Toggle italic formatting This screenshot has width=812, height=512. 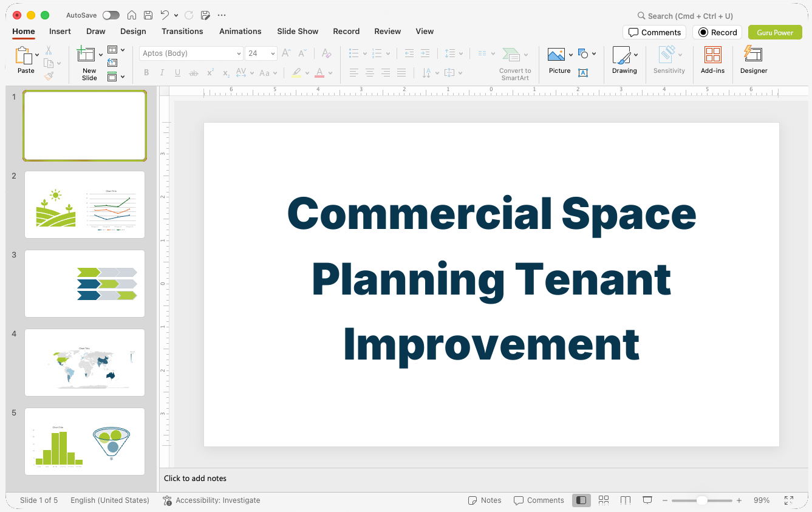pyautogui.click(x=162, y=73)
